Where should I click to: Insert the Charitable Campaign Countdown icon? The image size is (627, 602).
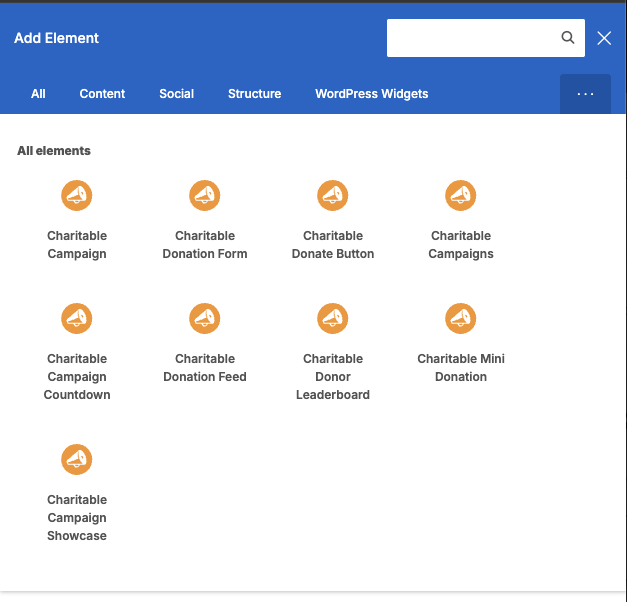76,318
